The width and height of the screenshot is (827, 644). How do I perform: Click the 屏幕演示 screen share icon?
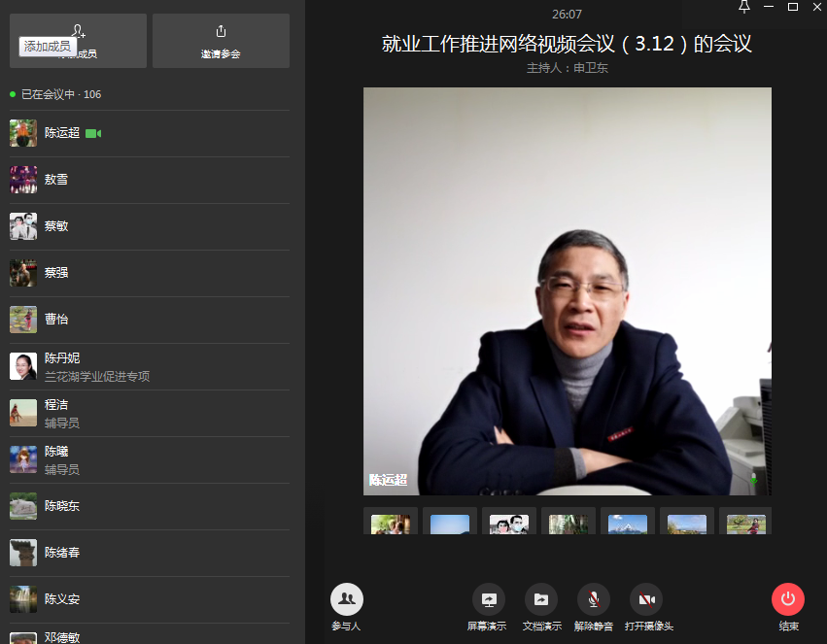pyautogui.click(x=488, y=599)
